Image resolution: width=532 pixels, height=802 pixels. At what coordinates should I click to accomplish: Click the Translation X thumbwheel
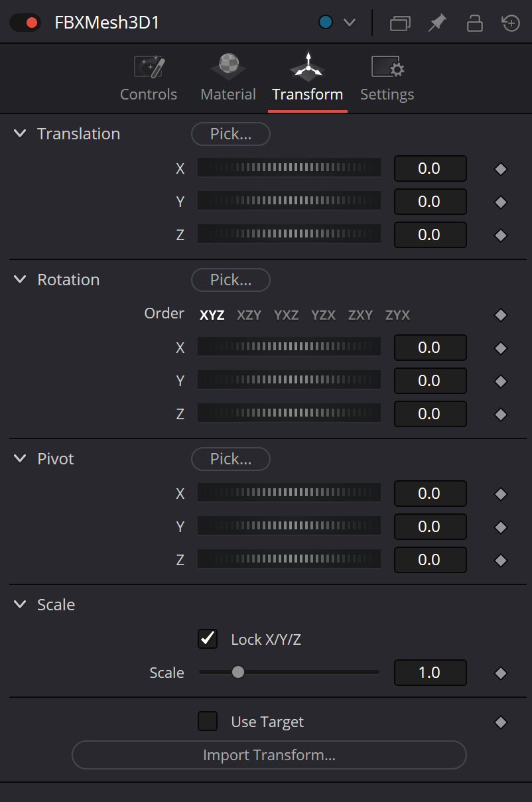click(x=289, y=168)
